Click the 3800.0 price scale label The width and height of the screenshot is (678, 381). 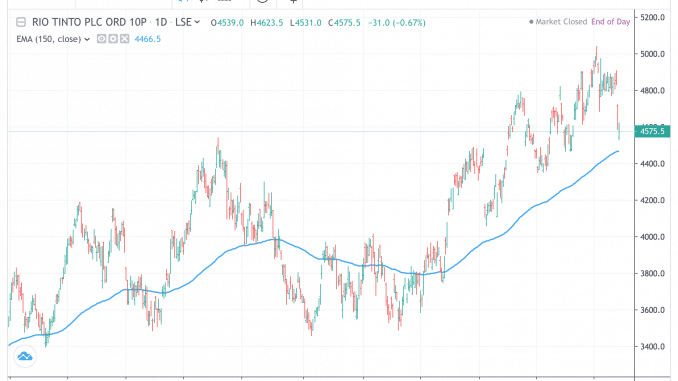pyautogui.click(x=652, y=273)
